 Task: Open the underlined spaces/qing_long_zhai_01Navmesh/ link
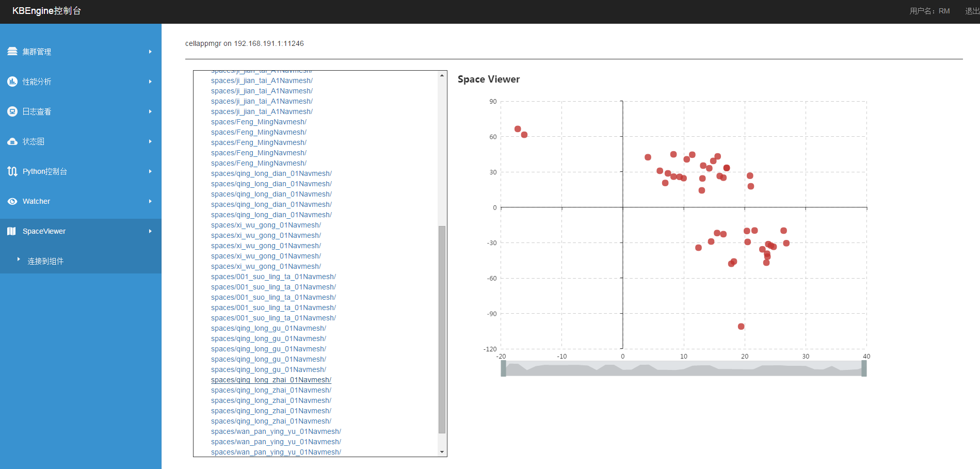[271, 380]
